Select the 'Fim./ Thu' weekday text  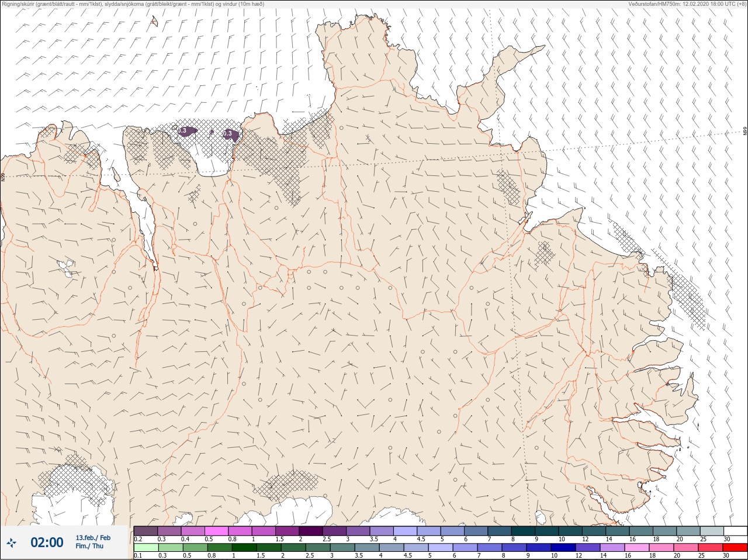coord(89,546)
